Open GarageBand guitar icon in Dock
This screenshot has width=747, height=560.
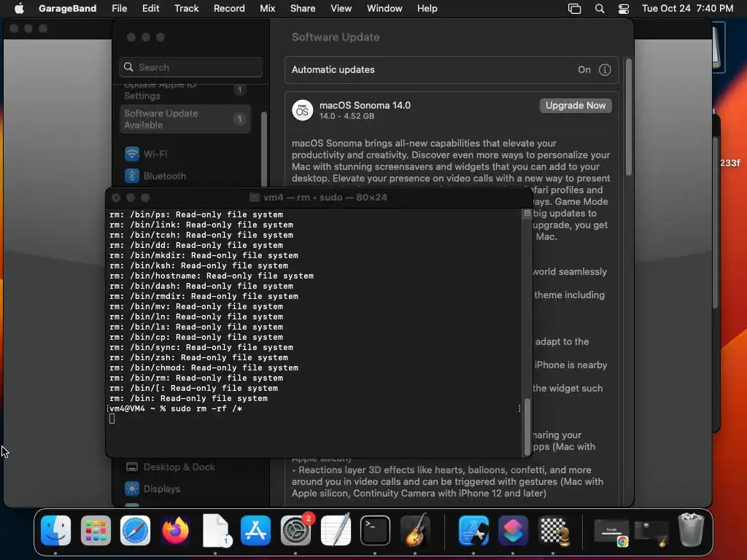click(415, 530)
